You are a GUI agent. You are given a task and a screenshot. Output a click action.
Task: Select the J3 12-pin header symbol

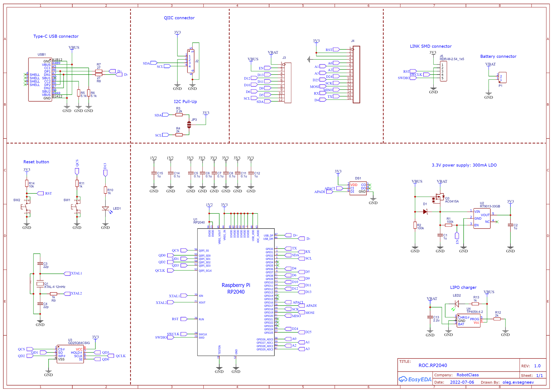click(x=288, y=83)
